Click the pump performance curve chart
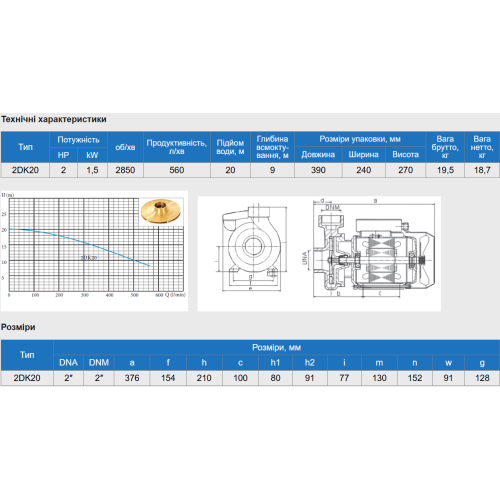Viewport: 500px width, 500px height. (x=94, y=251)
